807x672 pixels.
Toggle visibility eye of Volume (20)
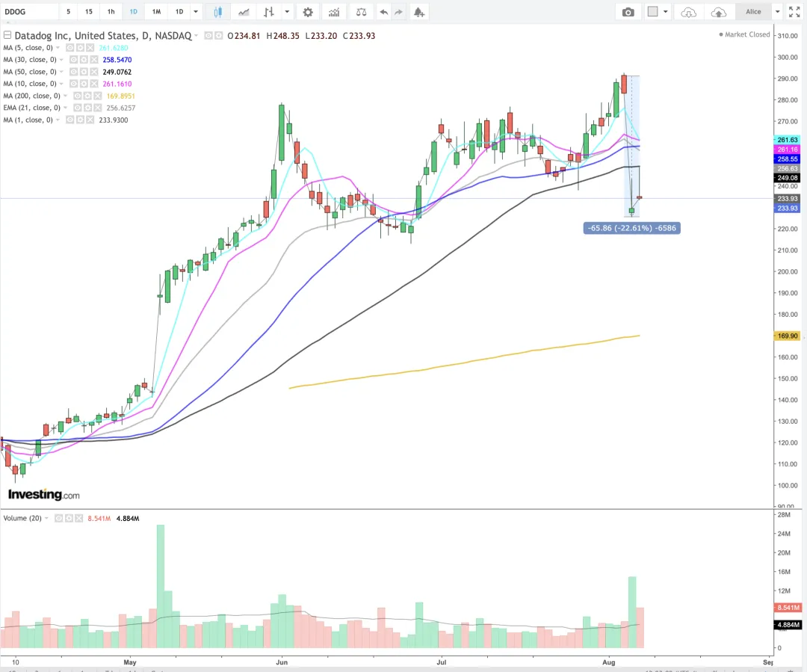click(x=59, y=518)
